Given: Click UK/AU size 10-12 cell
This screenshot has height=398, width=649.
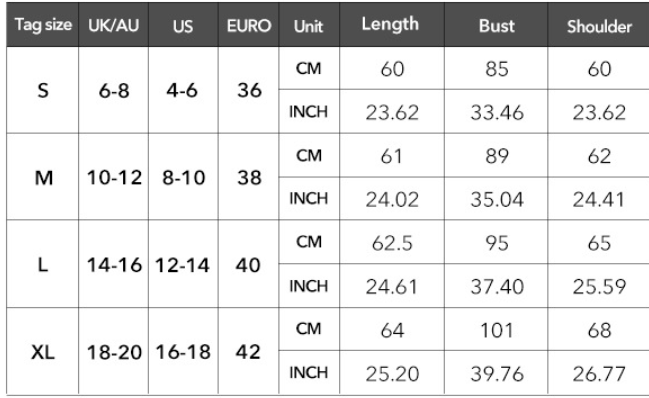Looking at the screenshot, I should (113, 177).
